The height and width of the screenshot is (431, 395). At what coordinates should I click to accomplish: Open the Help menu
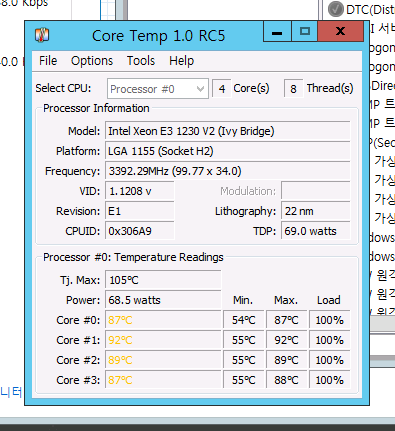coord(182,61)
